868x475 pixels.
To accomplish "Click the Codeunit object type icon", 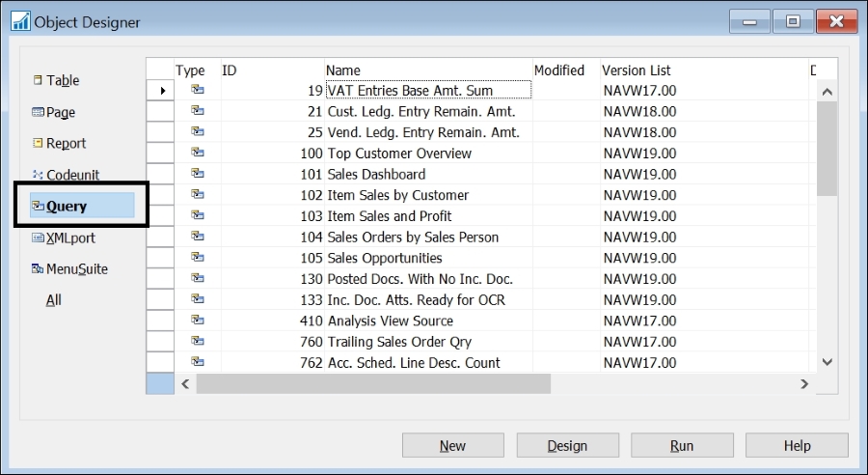I will (x=38, y=175).
